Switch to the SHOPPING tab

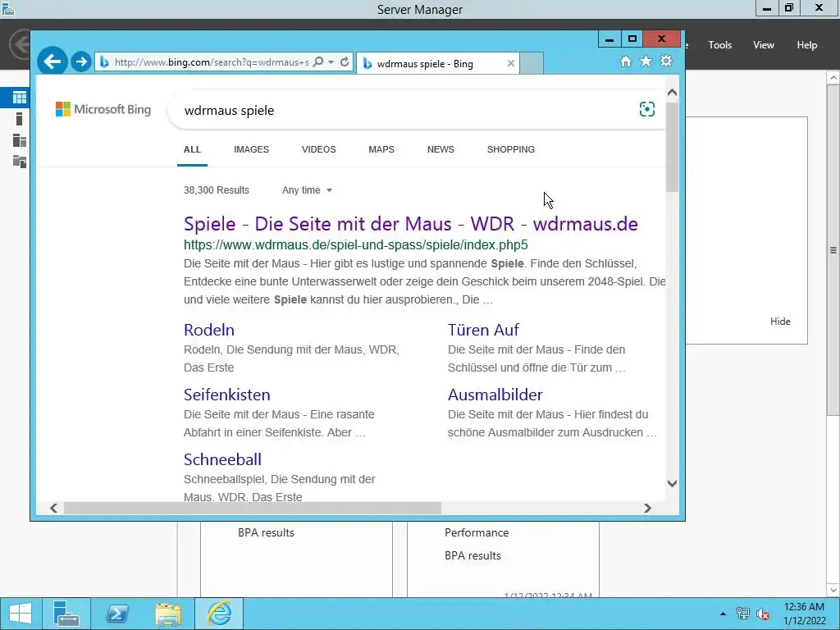(510, 149)
